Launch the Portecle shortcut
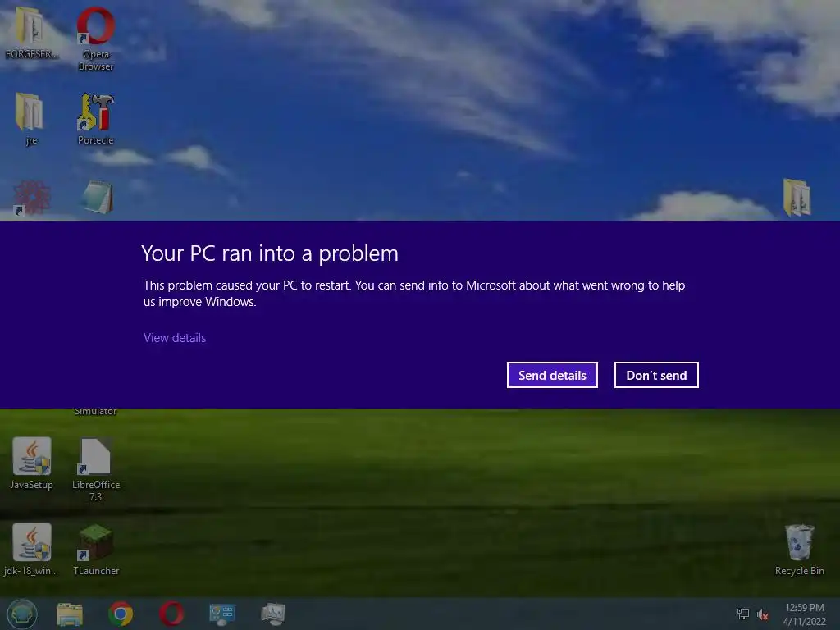This screenshot has height=630, width=840. (x=96, y=119)
